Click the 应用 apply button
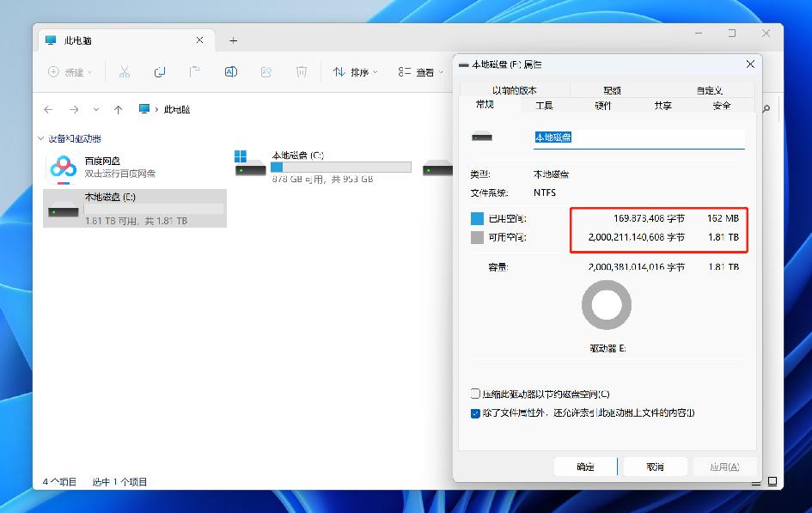Viewport: 812px width, 513px height. pos(724,466)
